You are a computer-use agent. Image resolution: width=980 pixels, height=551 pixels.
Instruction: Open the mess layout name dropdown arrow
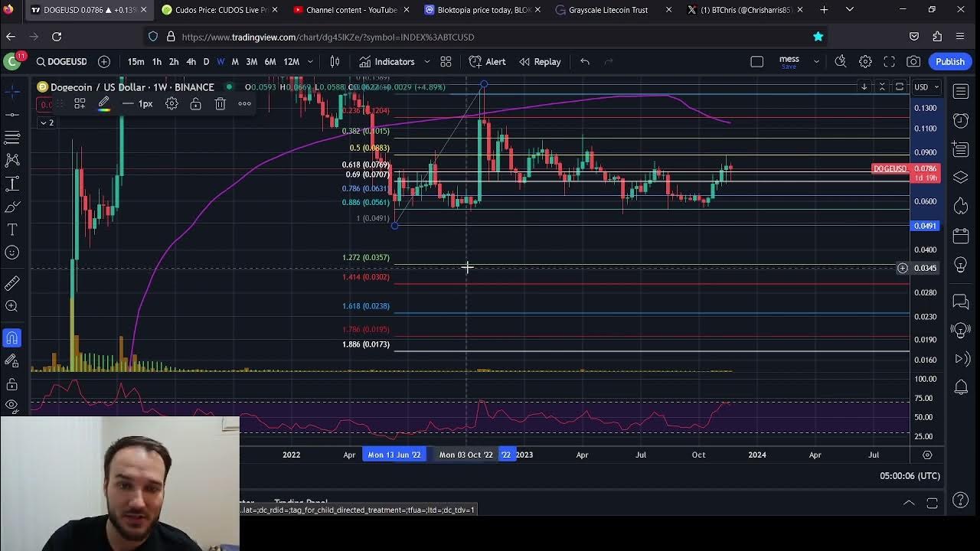coord(816,62)
